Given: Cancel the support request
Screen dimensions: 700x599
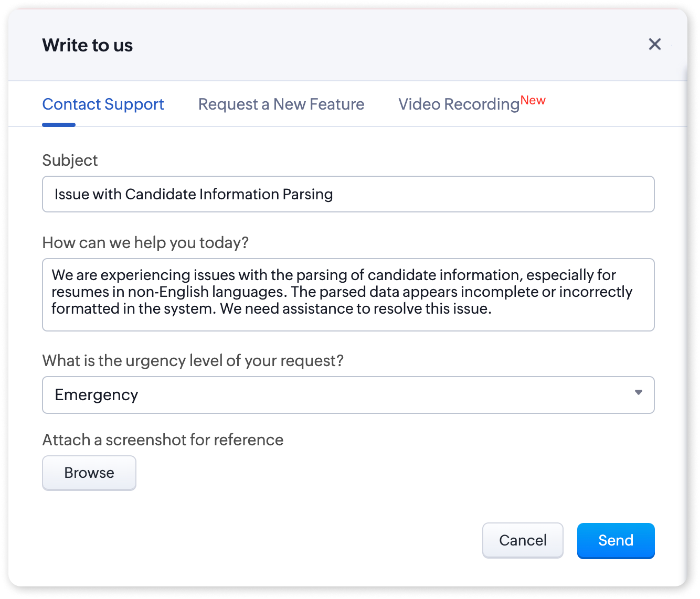Looking at the screenshot, I should coord(523,540).
